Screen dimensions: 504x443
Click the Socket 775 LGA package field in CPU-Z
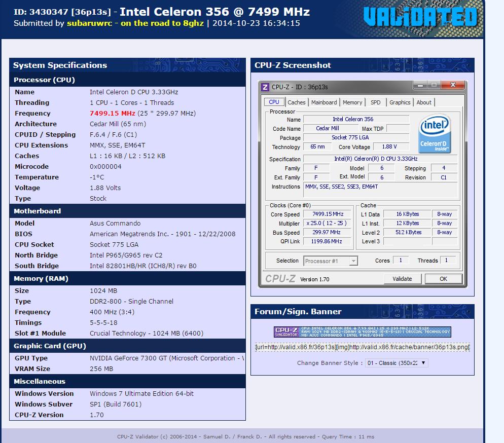(356, 137)
